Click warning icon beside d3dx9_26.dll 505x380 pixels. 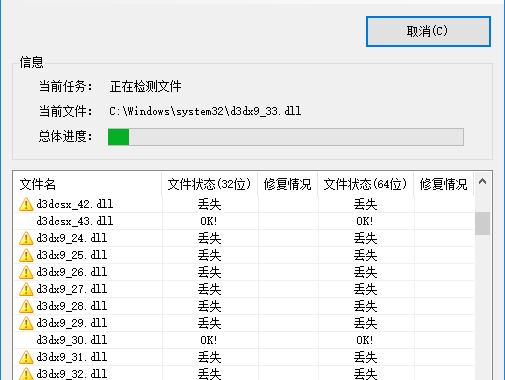tap(26, 272)
